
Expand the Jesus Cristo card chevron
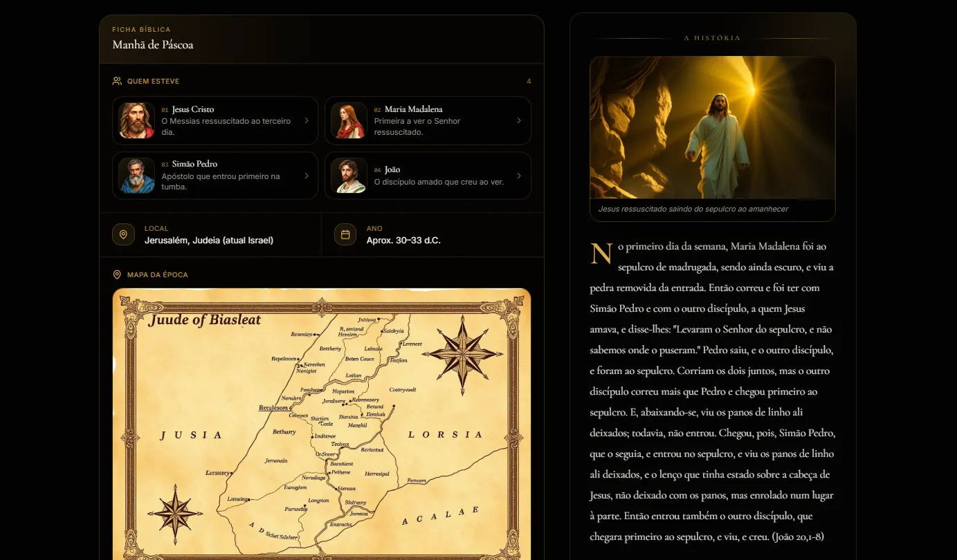click(307, 120)
